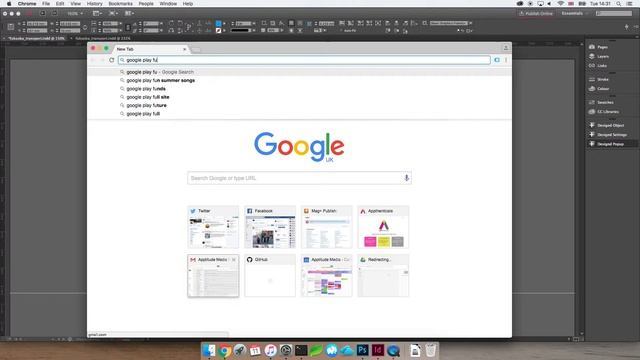Click the voice search microphone icon
Image resolution: width=640 pixels, height=360 pixels.
point(406,178)
